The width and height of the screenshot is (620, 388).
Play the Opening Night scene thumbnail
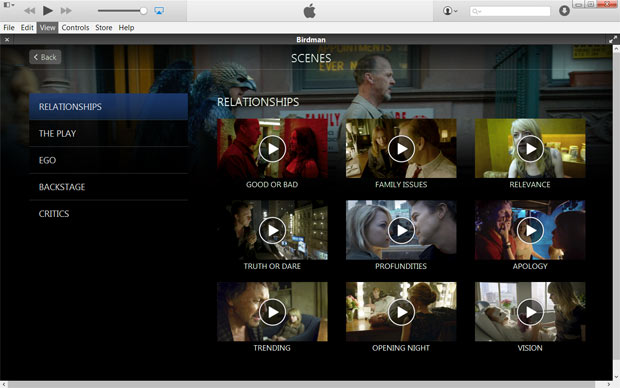coord(401,312)
